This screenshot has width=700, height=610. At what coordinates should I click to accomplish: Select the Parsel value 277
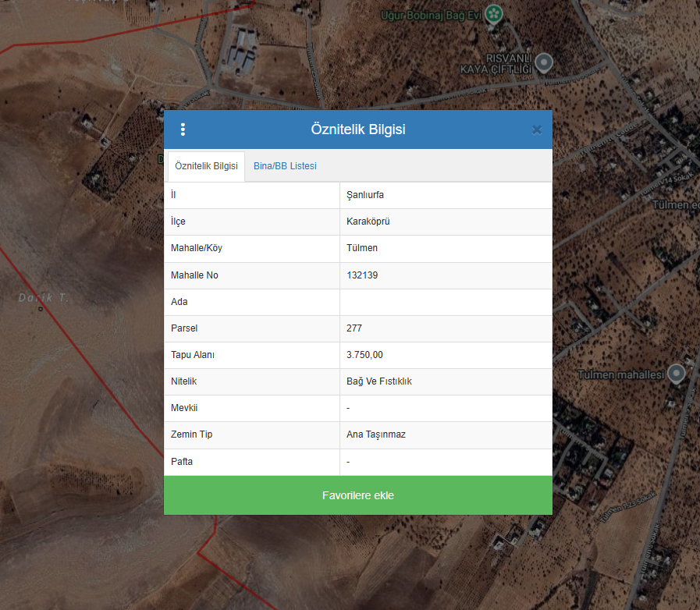(x=446, y=328)
